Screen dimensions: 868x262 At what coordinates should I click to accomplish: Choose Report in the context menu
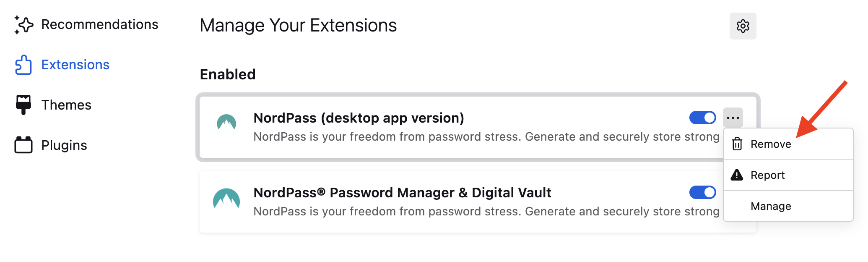[767, 175]
